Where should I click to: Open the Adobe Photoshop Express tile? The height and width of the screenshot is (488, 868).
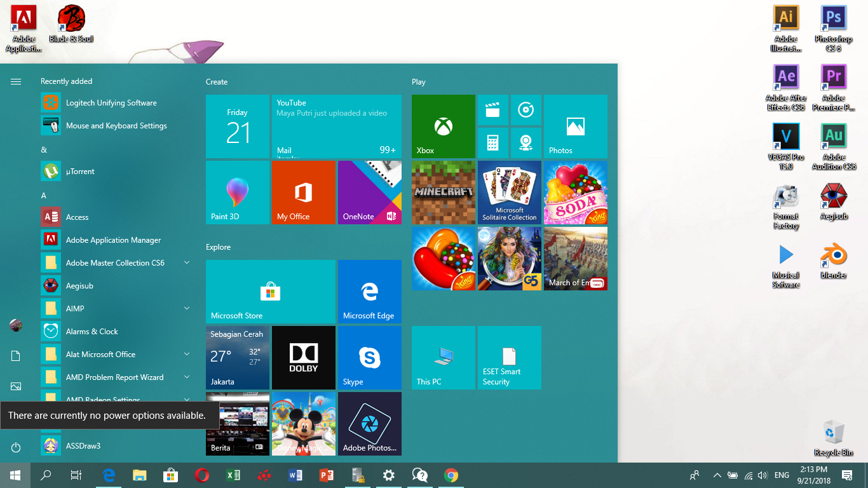click(x=370, y=424)
